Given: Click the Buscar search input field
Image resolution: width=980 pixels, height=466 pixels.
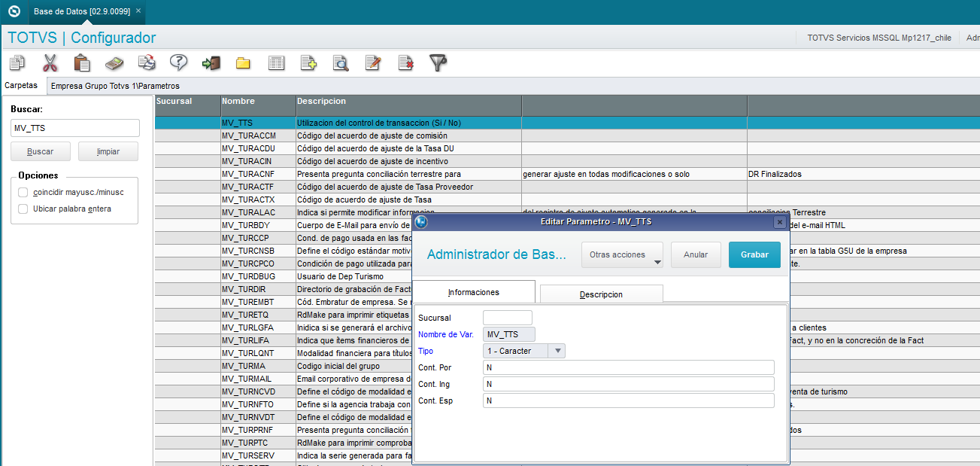Looking at the screenshot, I should coord(75,128).
